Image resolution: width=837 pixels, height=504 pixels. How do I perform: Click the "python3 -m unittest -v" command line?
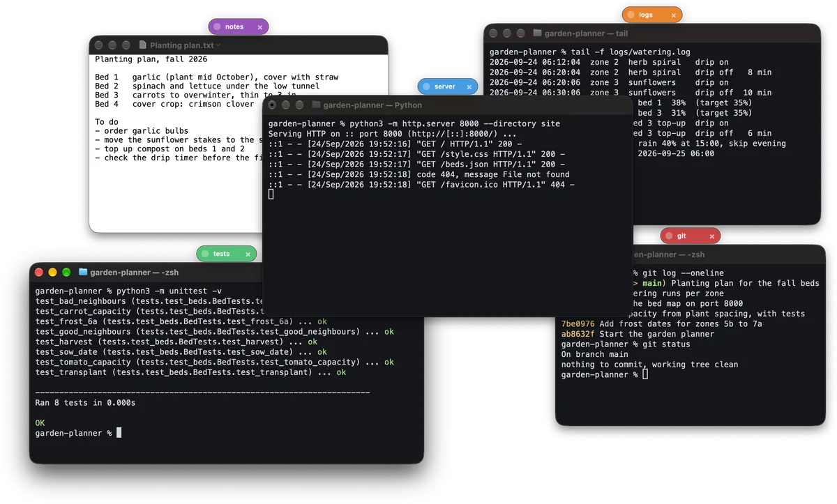tap(128, 291)
